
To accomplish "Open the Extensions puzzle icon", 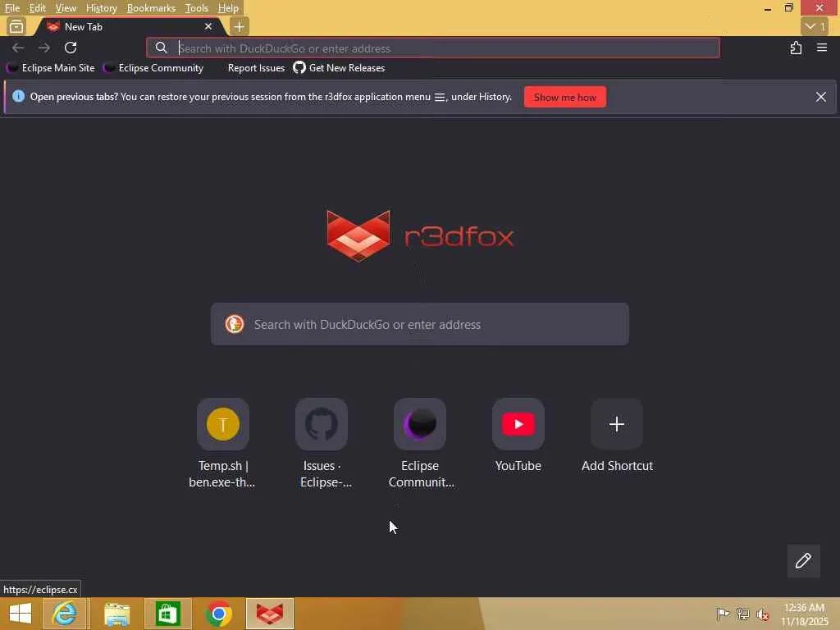I will click(796, 48).
